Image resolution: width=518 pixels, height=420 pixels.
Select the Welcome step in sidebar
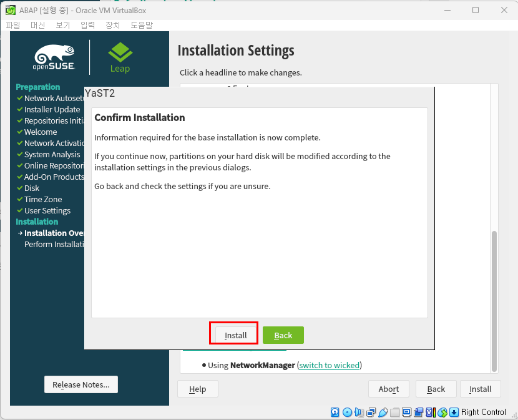(41, 132)
